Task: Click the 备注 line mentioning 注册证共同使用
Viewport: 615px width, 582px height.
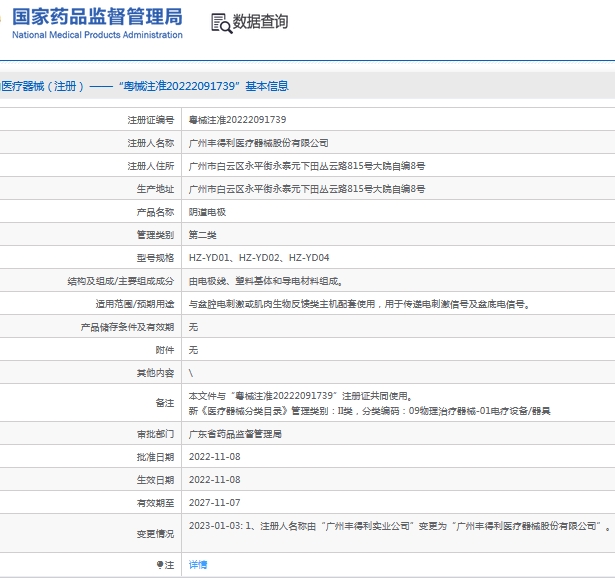Action: pyautogui.click(x=300, y=396)
